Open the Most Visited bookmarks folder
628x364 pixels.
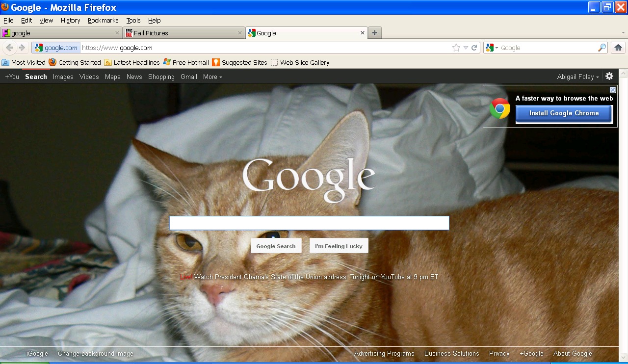24,62
